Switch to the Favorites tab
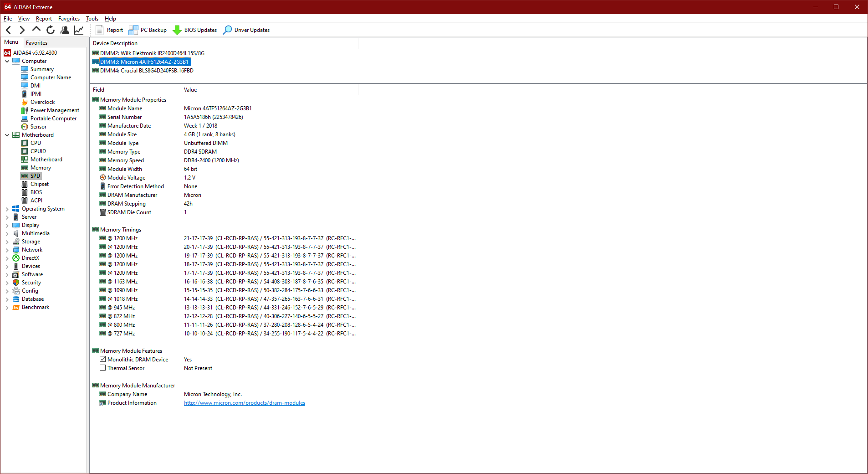 [36, 43]
